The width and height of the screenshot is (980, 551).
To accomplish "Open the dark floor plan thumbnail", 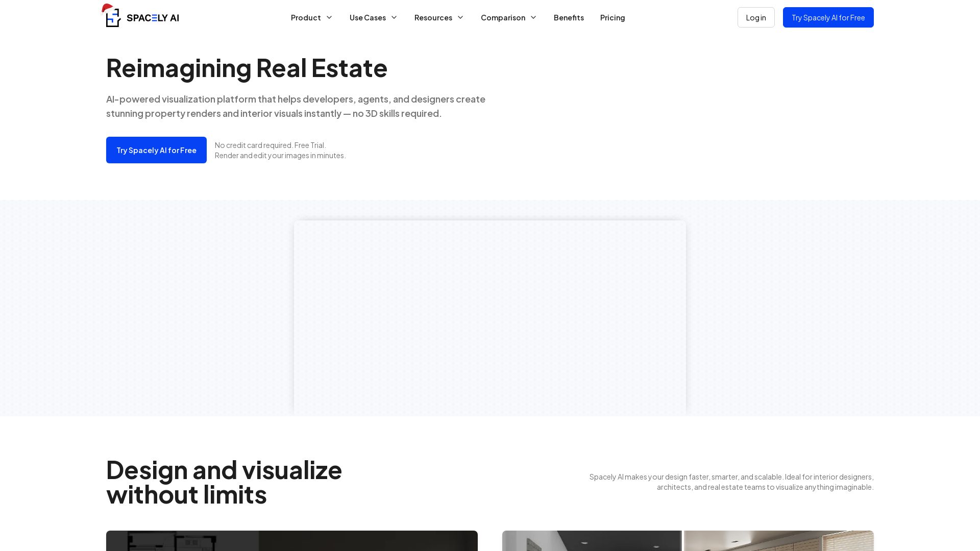I will coord(292,541).
